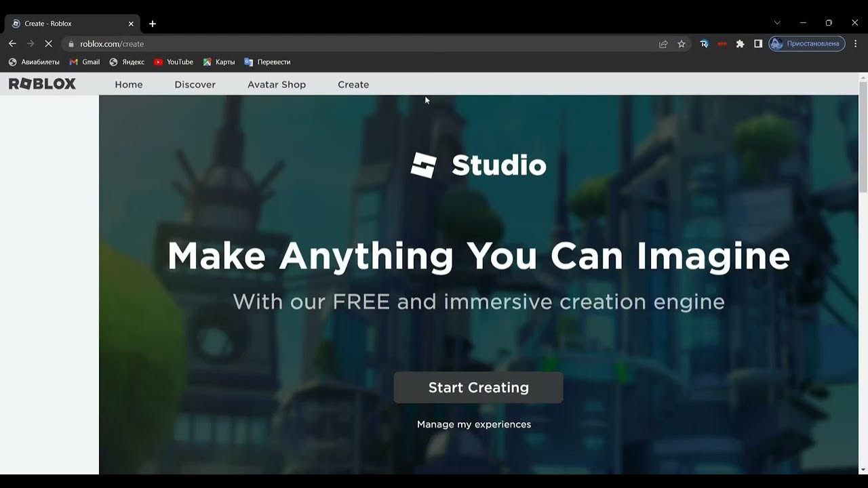
Task: Expand the tab search chevron
Action: point(777,23)
